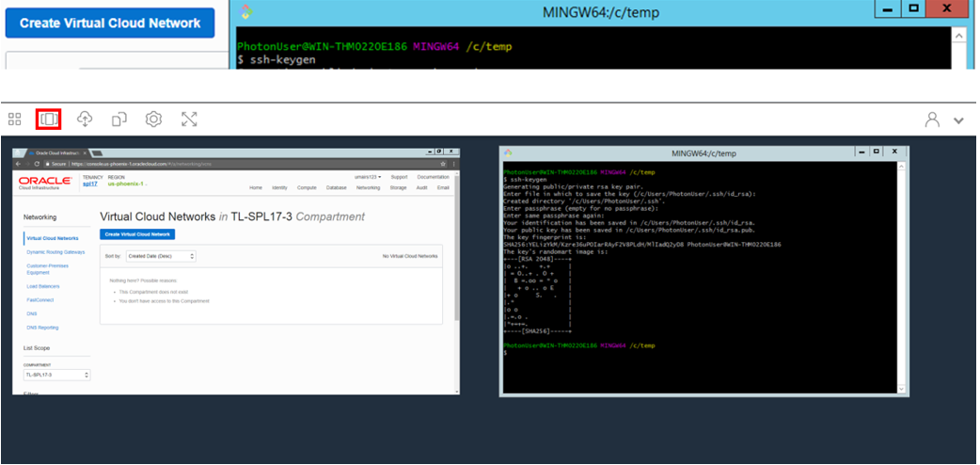Open the launch app grid icon
This screenshot has height=465, width=980.
click(x=15, y=119)
